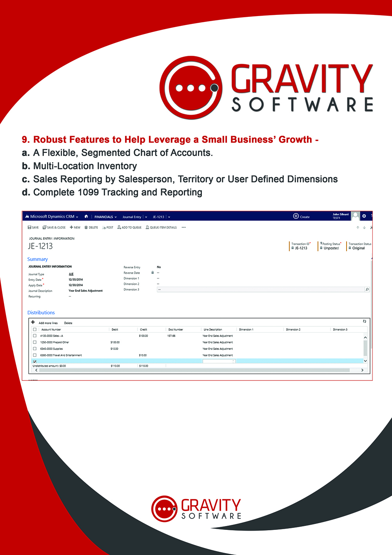Click Dimension 3 lookup magnifier icon

point(367,289)
